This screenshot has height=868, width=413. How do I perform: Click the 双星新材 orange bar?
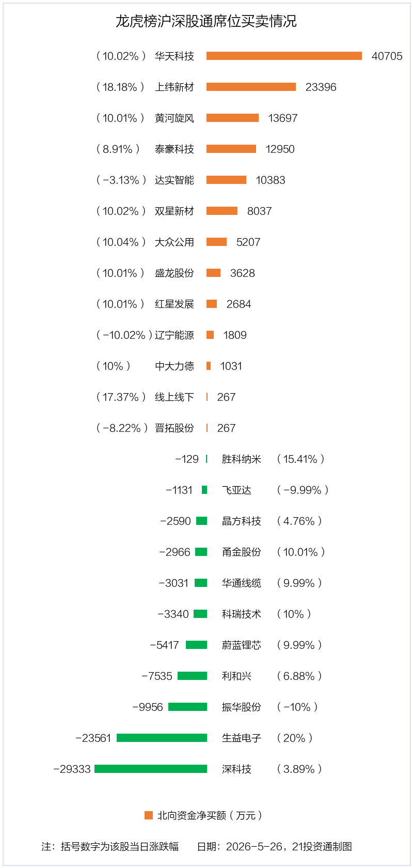pyautogui.click(x=222, y=211)
